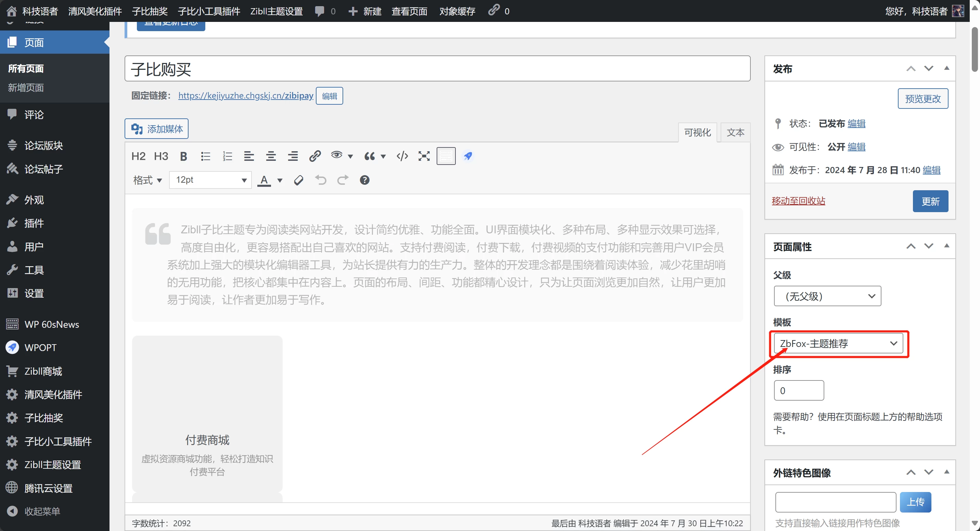Clear formatting with eraser icon
The image size is (980, 531).
point(299,180)
